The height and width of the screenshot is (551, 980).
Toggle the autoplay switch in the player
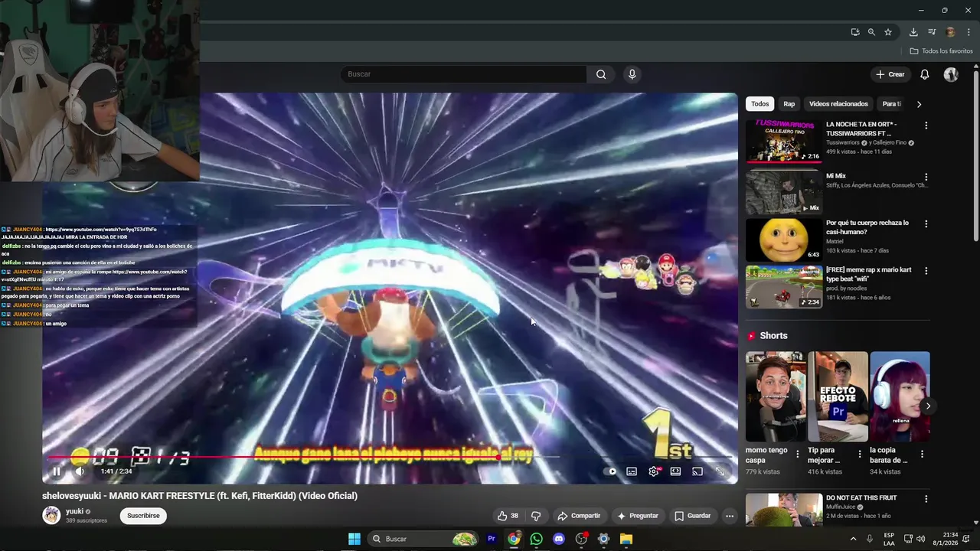610,471
